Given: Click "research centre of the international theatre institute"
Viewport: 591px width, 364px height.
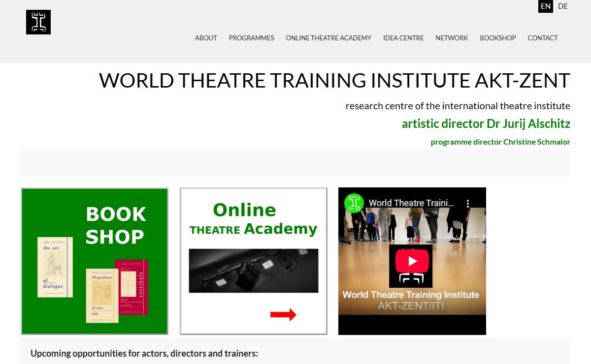Looking at the screenshot, I should point(458,106).
